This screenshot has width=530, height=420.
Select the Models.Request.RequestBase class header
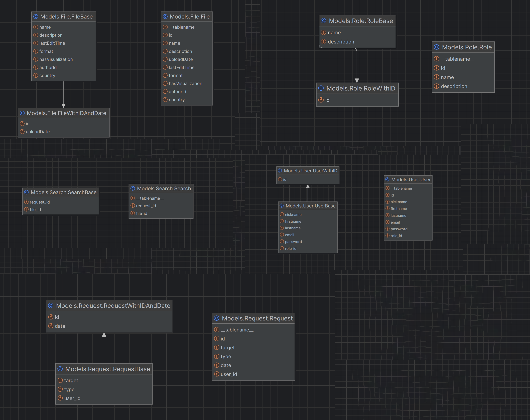click(x=107, y=369)
